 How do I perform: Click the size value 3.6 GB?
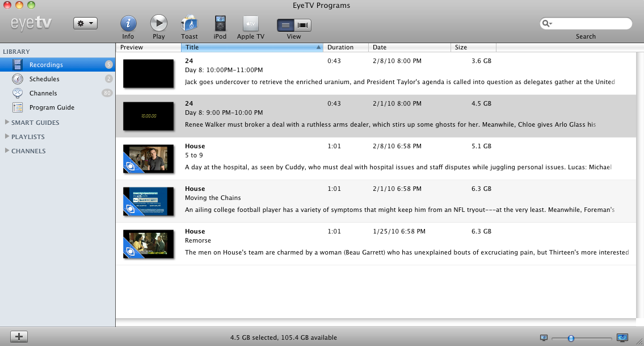point(481,61)
